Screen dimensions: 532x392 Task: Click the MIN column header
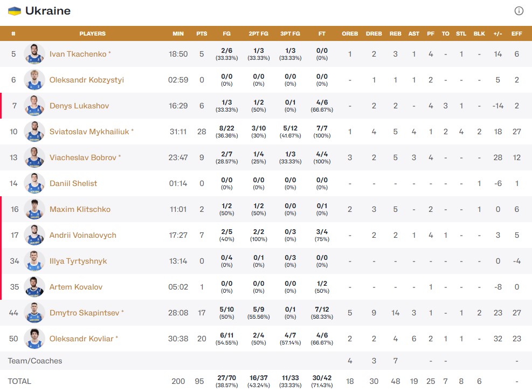[178, 33]
